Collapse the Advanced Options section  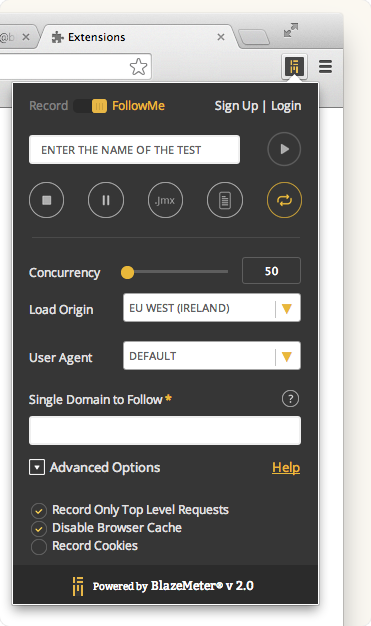tap(37, 467)
